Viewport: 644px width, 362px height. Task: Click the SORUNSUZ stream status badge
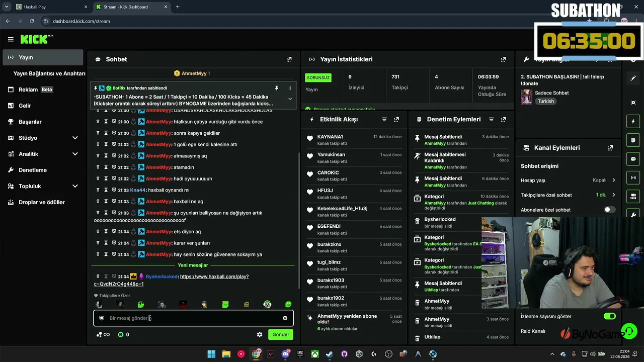pyautogui.click(x=318, y=78)
